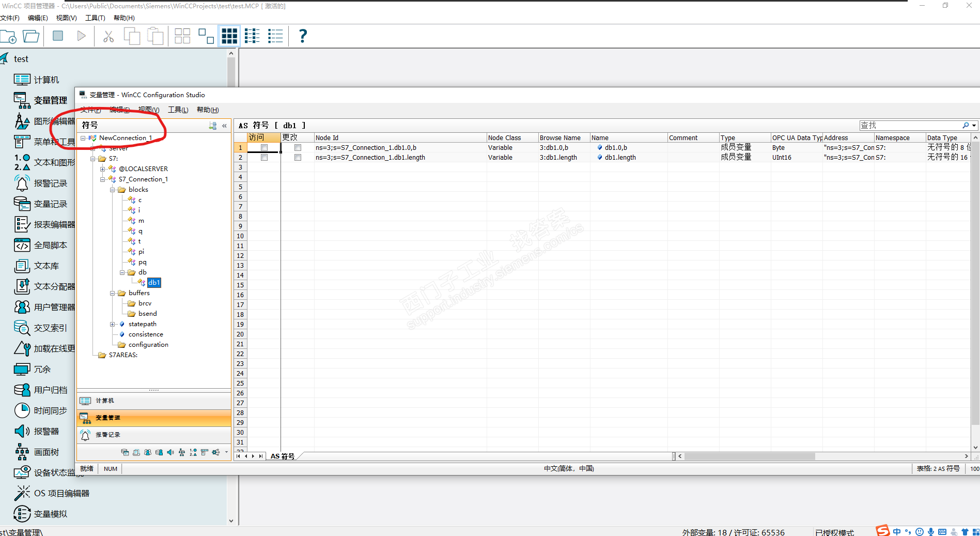Screen dimensions: 980x536
Task: Click the new project toolbar icon
Action: coord(9,36)
